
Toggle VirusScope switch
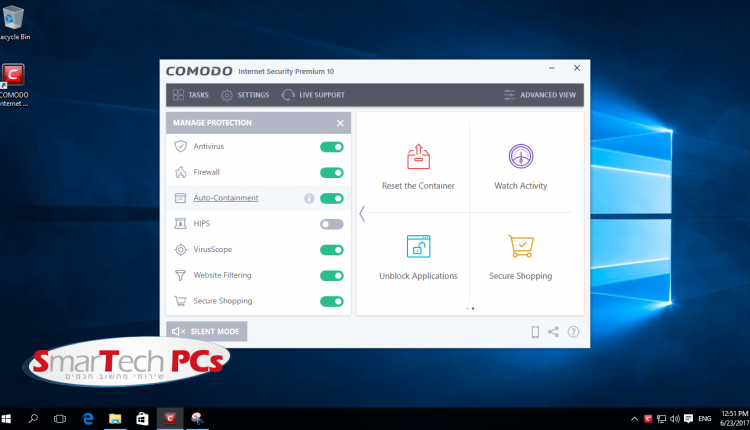point(331,250)
